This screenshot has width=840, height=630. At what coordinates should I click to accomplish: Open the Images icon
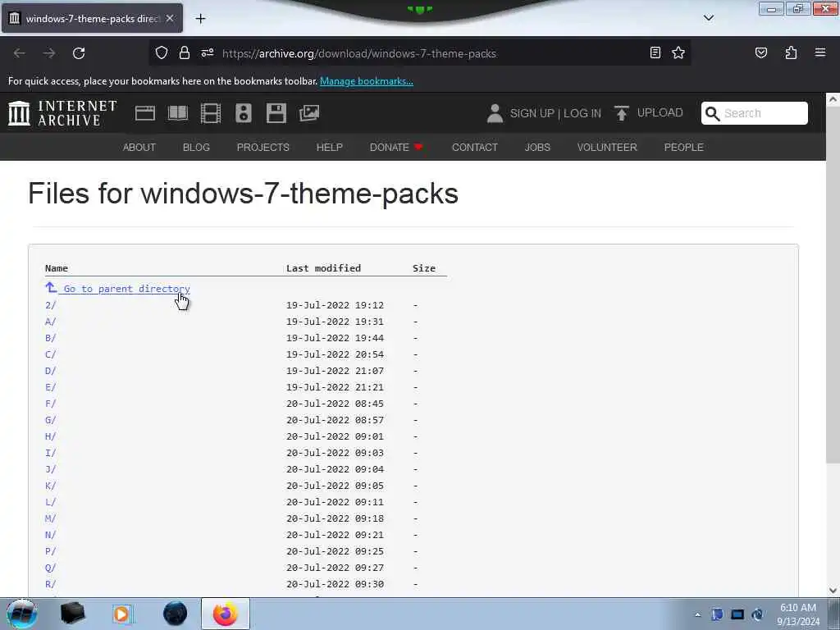(309, 113)
